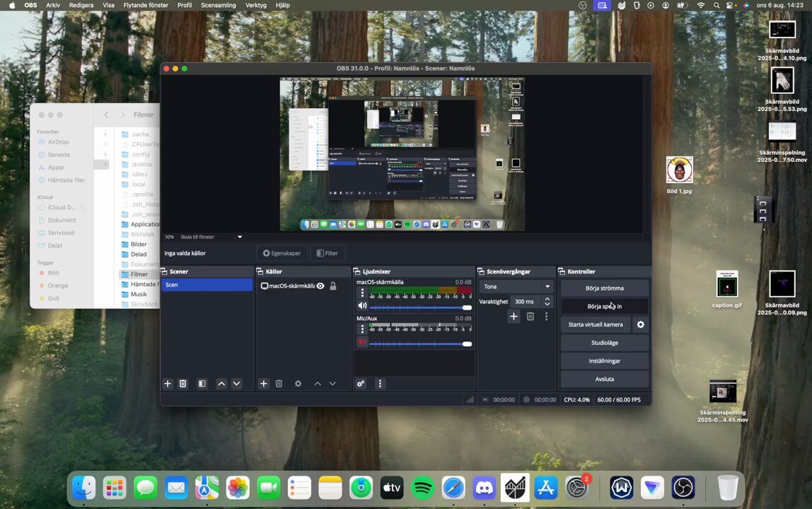This screenshot has width=812, height=509.
Task: Move source down in Källor panel
Action: (x=332, y=384)
